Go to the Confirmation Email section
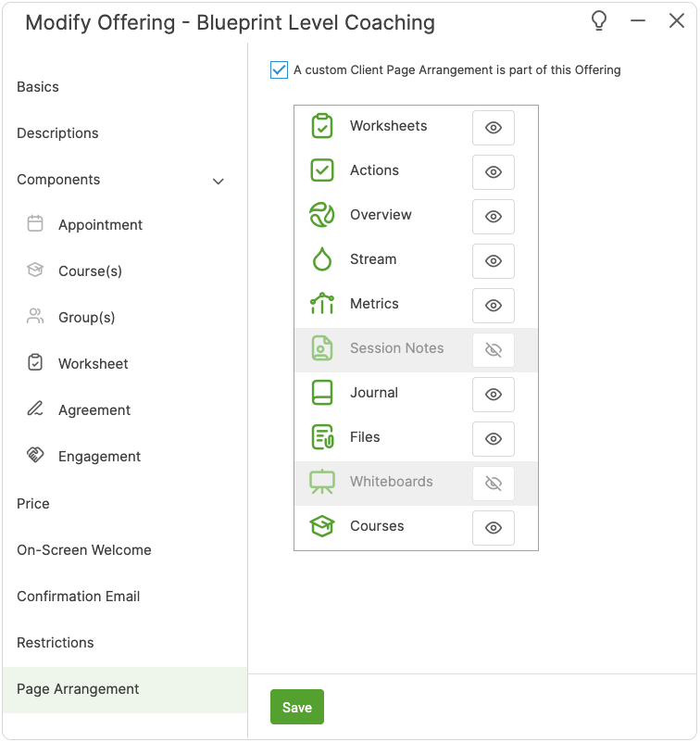The width and height of the screenshot is (700, 742). point(79,597)
